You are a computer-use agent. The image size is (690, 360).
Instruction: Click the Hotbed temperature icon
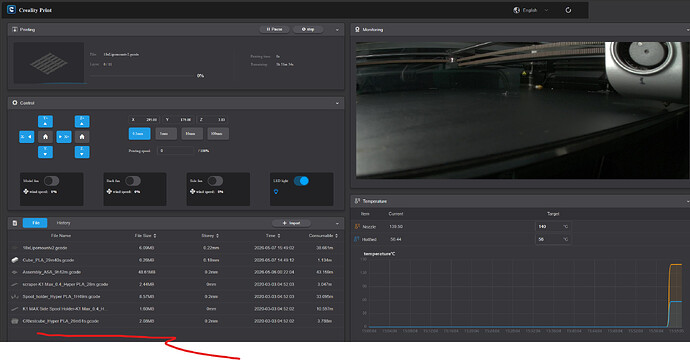(357, 239)
